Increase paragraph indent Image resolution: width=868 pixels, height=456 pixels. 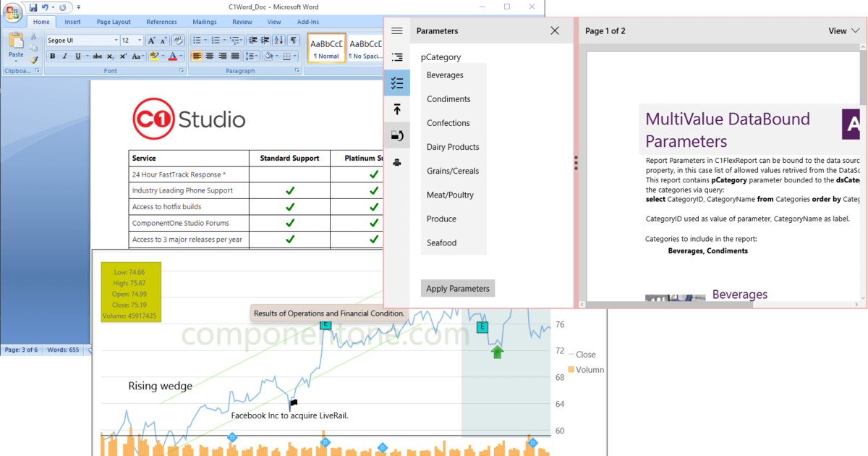(x=264, y=41)
